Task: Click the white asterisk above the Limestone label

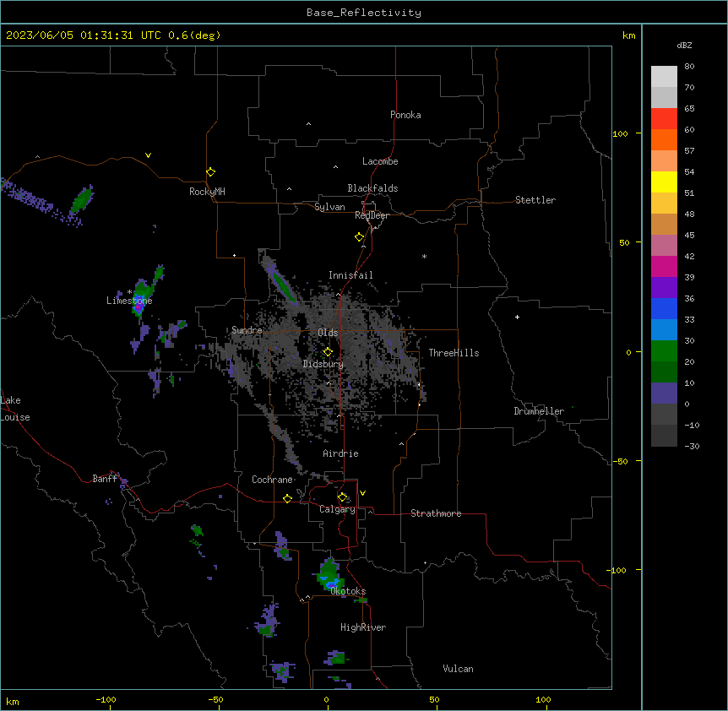Action: point(129,292)
